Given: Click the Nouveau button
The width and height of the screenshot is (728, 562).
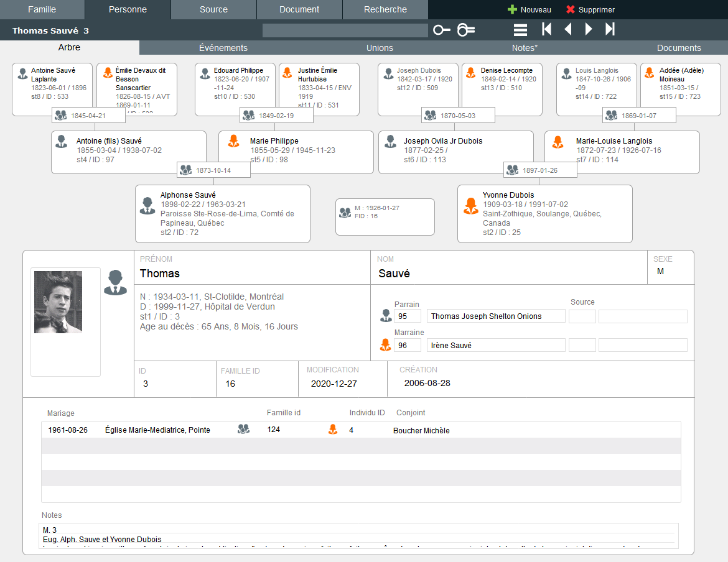Looking at the screenshot, I should [530, 10].
